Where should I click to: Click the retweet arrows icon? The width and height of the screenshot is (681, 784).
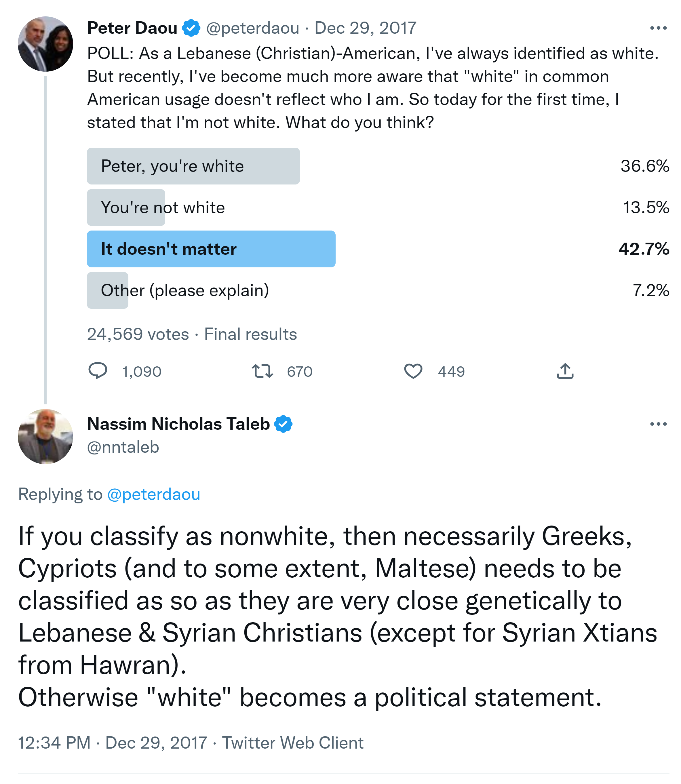[262, 371]
